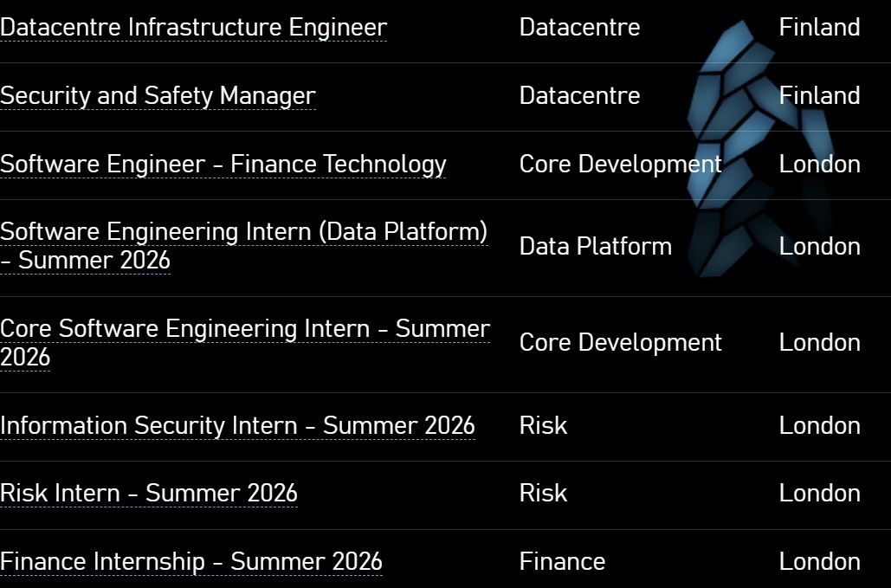Open the Security and Safety Manager posting

click(158, 96)
